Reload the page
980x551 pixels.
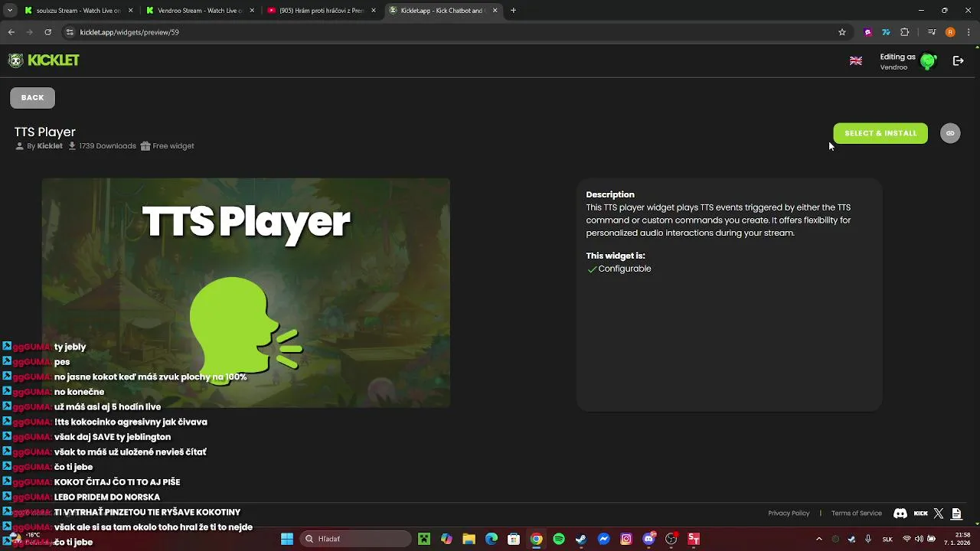coord(47,32)
